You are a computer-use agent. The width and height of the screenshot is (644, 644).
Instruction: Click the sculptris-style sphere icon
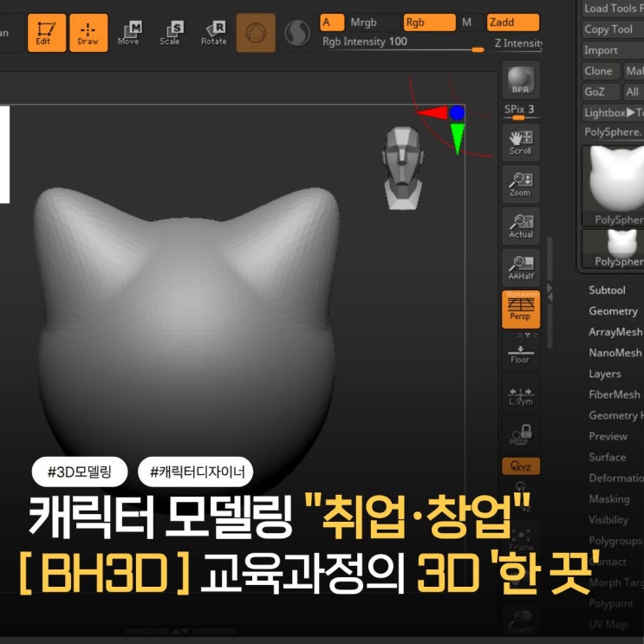(x=297, y=33)
